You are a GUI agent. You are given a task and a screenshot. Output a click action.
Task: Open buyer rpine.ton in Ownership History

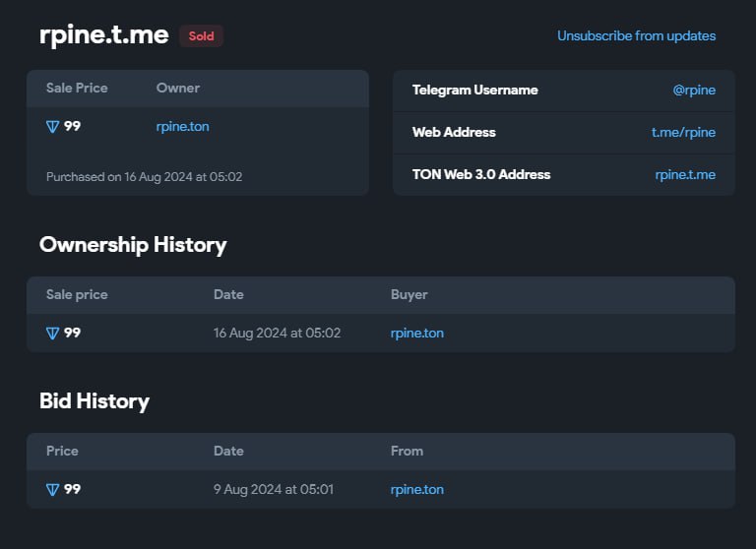tap(416, 333)
